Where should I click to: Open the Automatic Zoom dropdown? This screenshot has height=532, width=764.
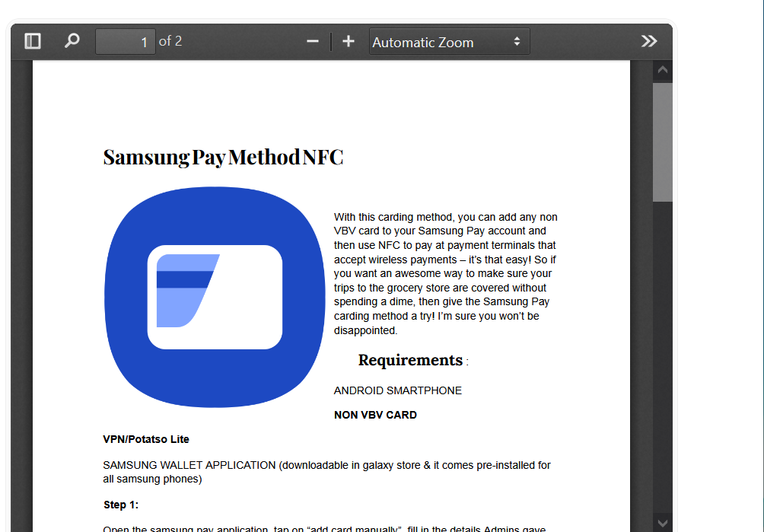pyautogui.click(x=449, y=41)
